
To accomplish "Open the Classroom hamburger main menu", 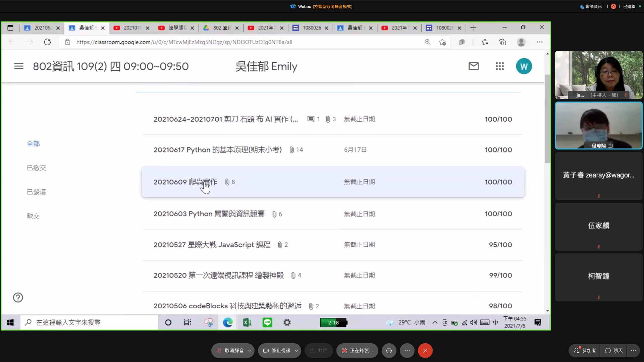I will click(x=19, y=66).
